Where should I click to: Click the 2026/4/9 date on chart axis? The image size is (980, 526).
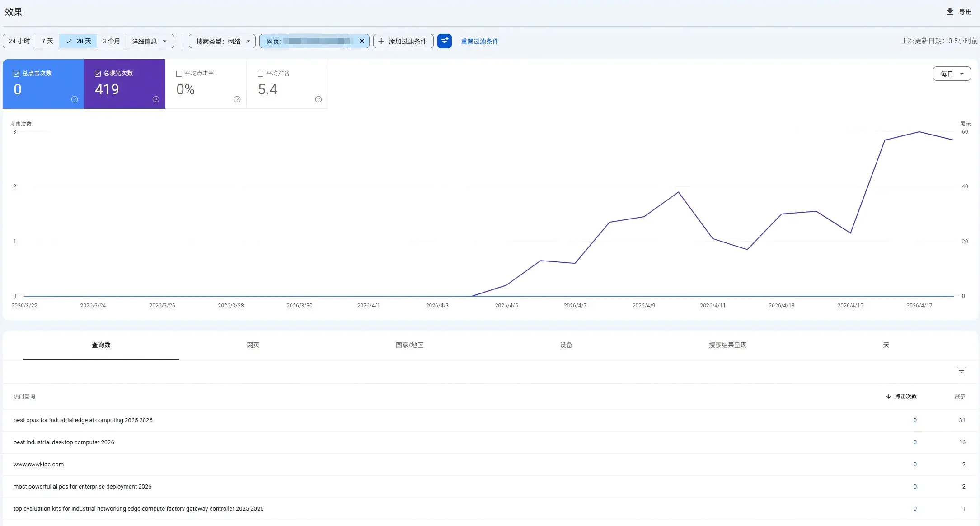643,306
